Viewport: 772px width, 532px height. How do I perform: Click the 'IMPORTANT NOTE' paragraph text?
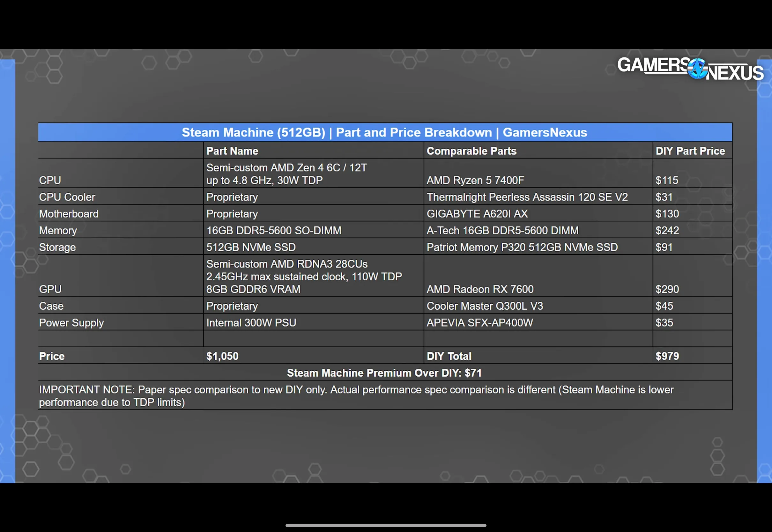(356, 396)
